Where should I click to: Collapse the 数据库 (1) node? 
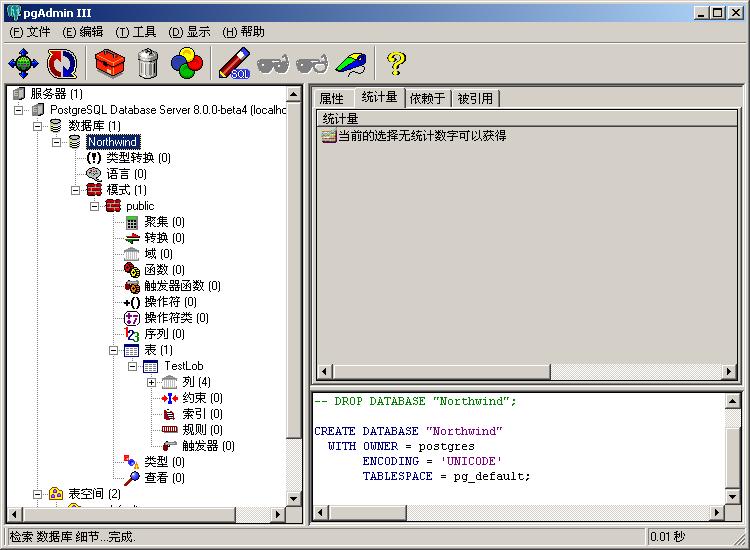point(37,126)
